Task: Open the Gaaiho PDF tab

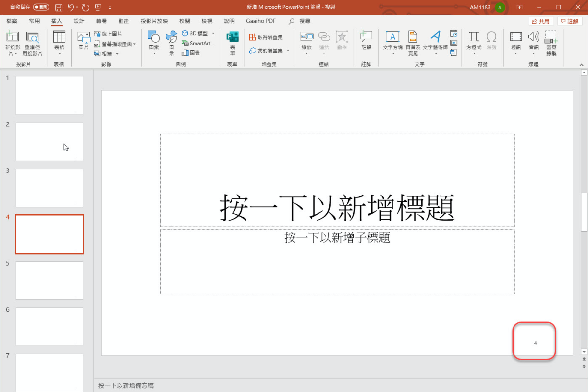Action: tap(261, 21)
